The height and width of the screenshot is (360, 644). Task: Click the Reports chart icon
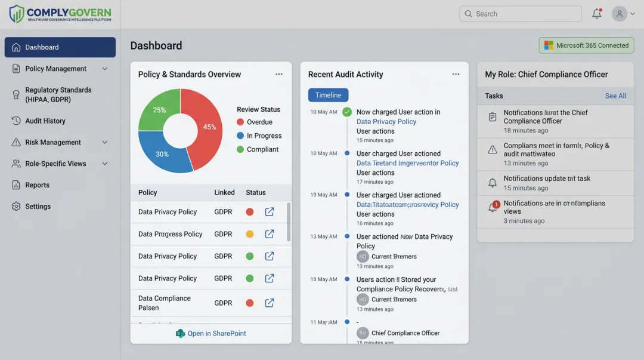pos(16,184)
